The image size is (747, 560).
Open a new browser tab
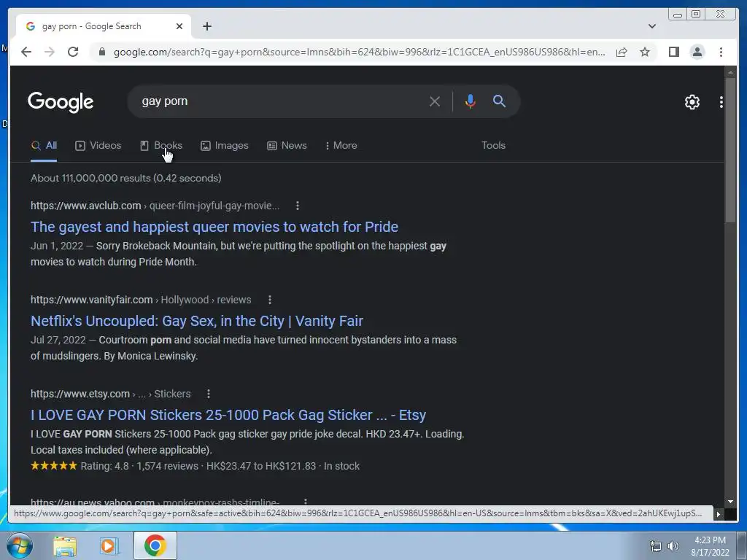click(x=206, y=26)
